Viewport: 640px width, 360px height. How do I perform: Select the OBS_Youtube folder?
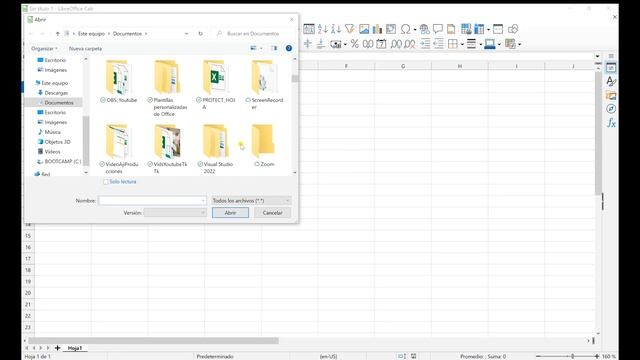point(118,82)
